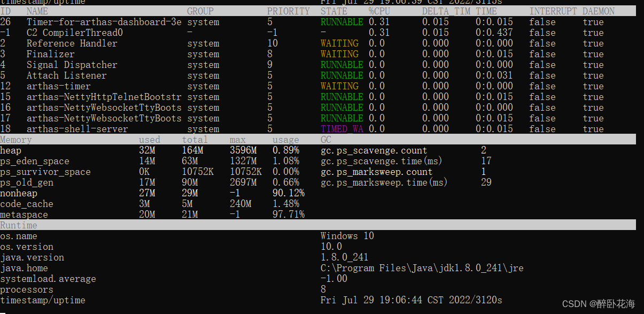The width and height of the screenshot is (644, 314).
Task: Click the NAME column header
Action: click(x=37, y=11)
